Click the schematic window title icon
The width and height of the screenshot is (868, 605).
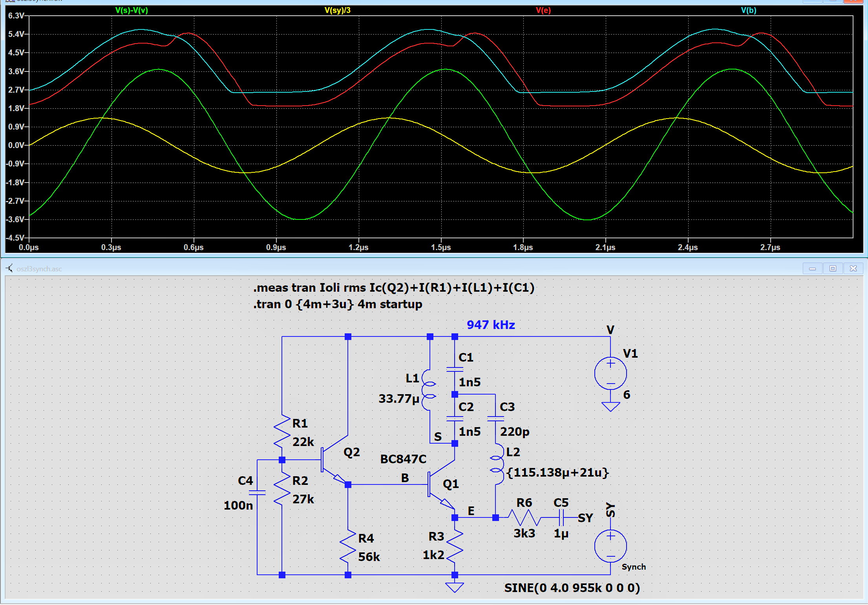point(9,269)
